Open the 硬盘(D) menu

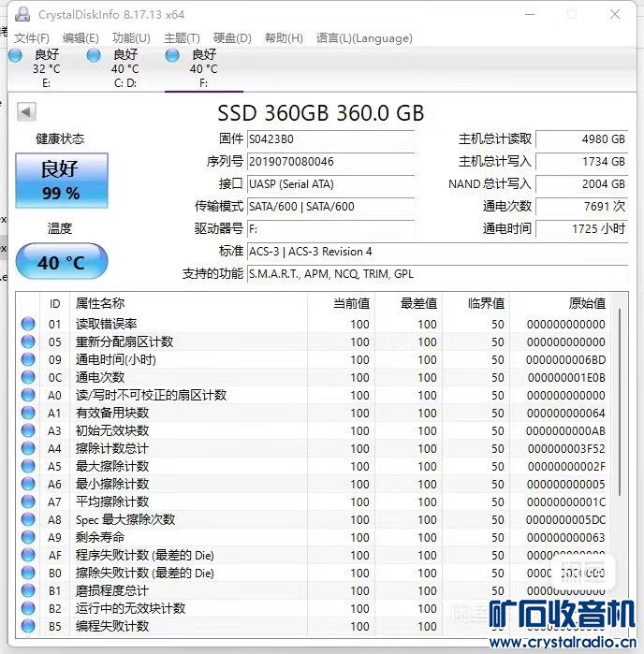coord(232,38)
